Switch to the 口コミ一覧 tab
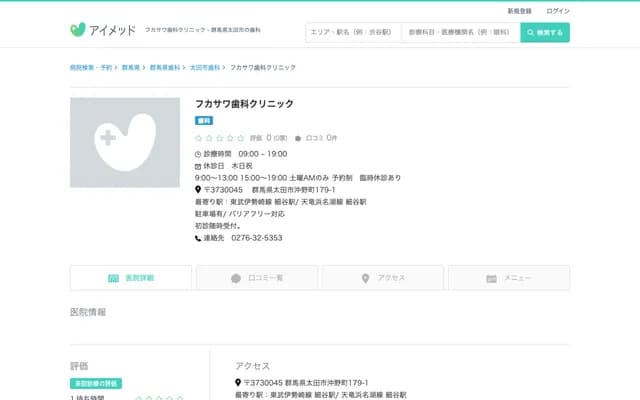This screenshot has width=640, height=400. click(x=257, y=278)
